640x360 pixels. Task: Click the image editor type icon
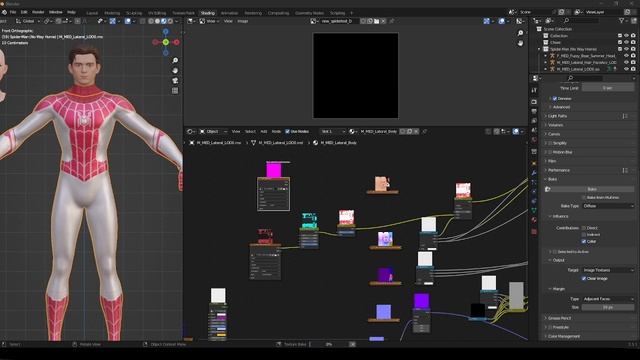click(191, 21)
